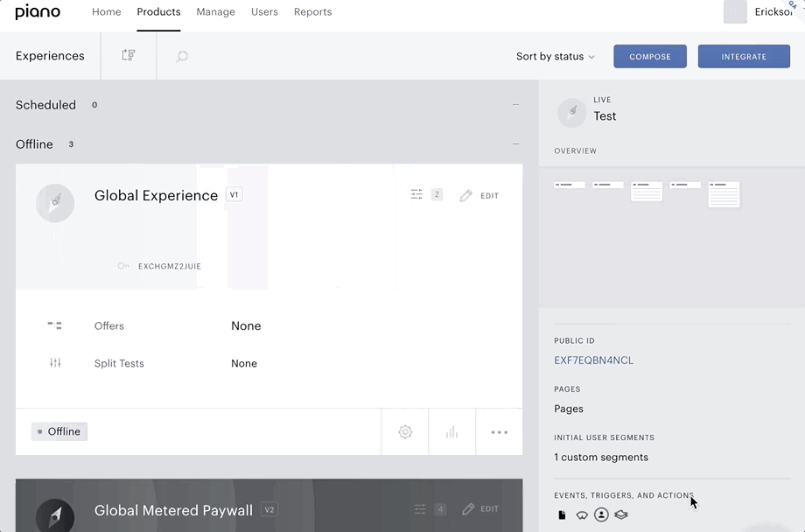Click the user profile event icon
Viewport: 805px width, 532px height.
601,514
